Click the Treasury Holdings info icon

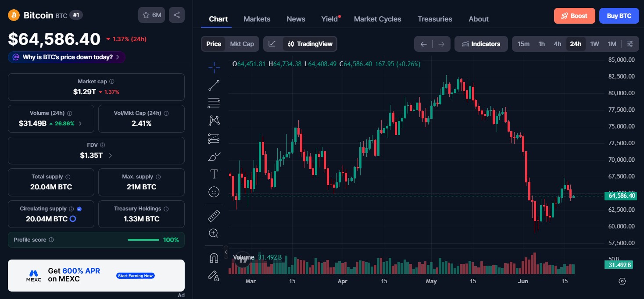click(x=166, y=209)
